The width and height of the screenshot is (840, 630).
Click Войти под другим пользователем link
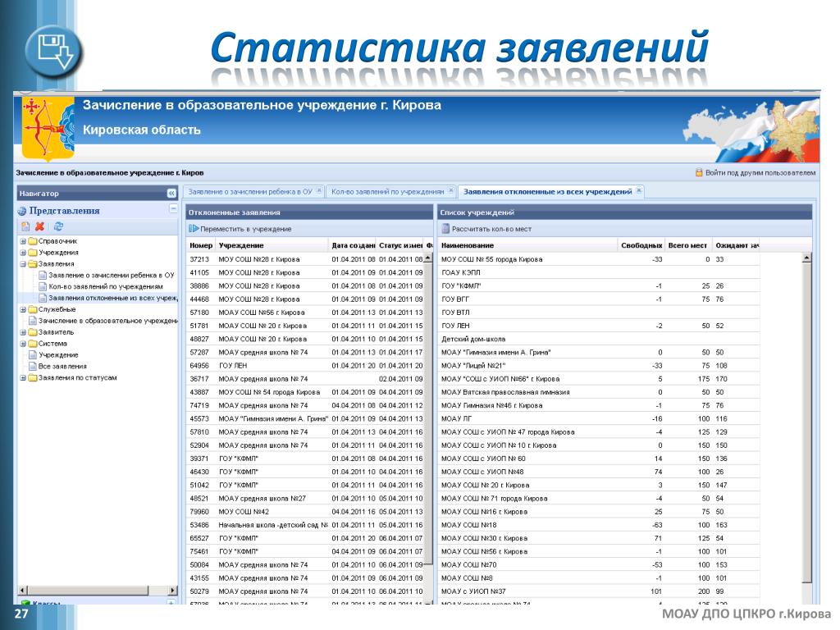click(760, 172)
